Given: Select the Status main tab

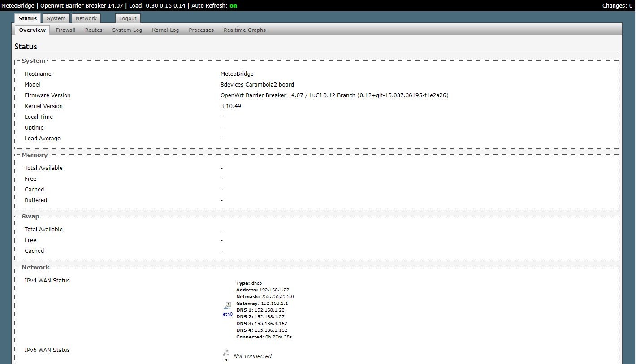Looking at the screenshot, I should click(27, 18).
